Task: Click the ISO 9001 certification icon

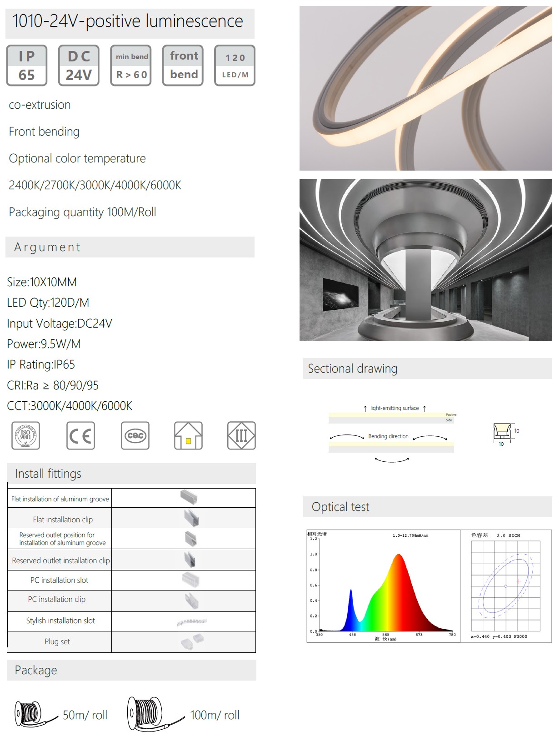Action: tap(25, 436)
